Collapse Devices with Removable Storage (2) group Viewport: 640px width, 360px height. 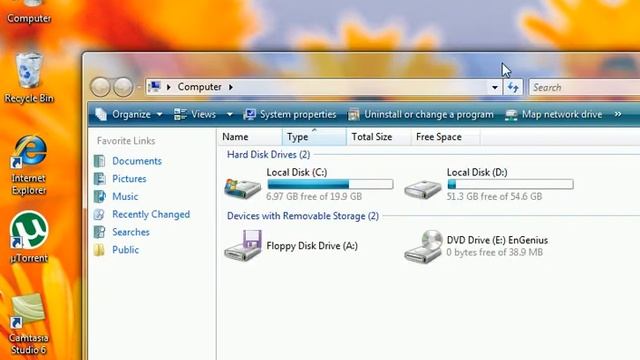[303, 216]
